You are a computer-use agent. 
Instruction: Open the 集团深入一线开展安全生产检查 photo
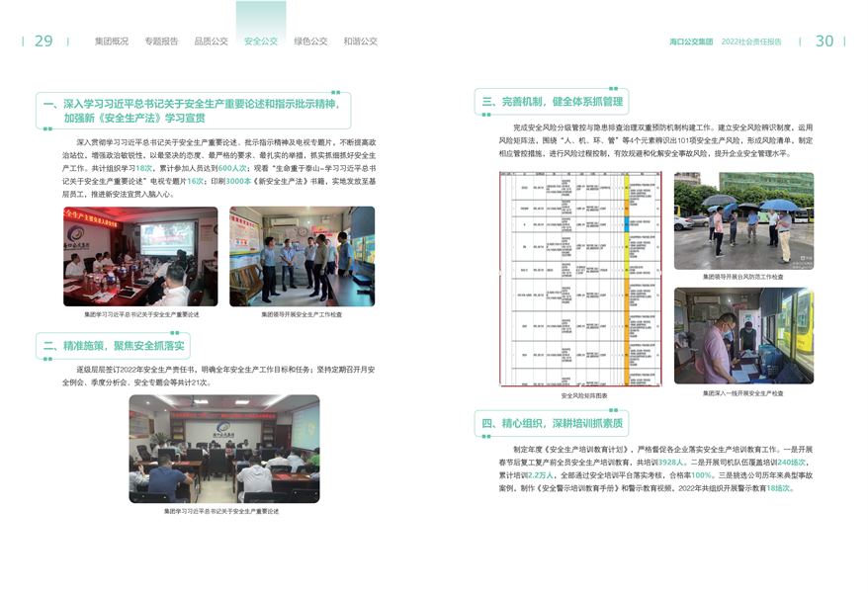click(743, 336)
